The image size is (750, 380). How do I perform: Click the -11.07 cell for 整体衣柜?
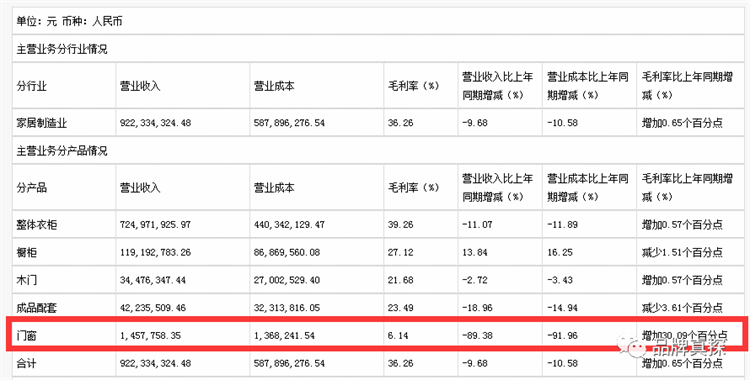pos(477,224)
